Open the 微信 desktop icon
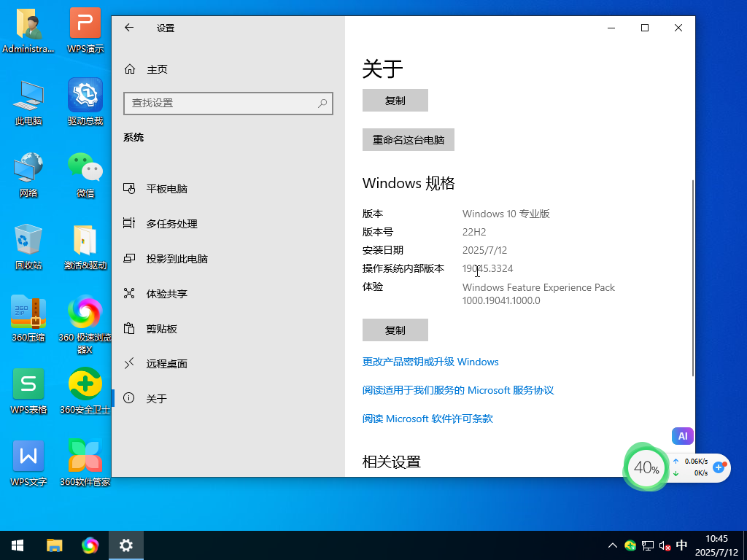The width and height of the screenshot is (747, 560). pyautogui.click(x=85, y=175)
